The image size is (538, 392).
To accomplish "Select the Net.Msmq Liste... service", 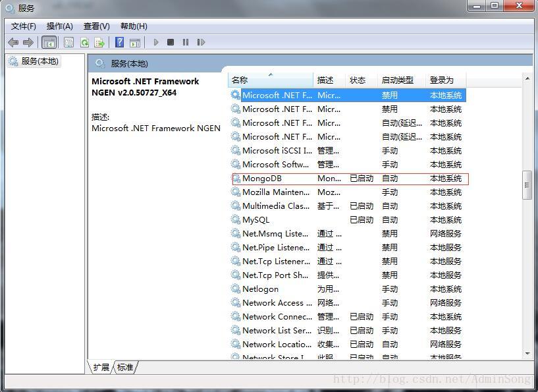I will point(275,234).
